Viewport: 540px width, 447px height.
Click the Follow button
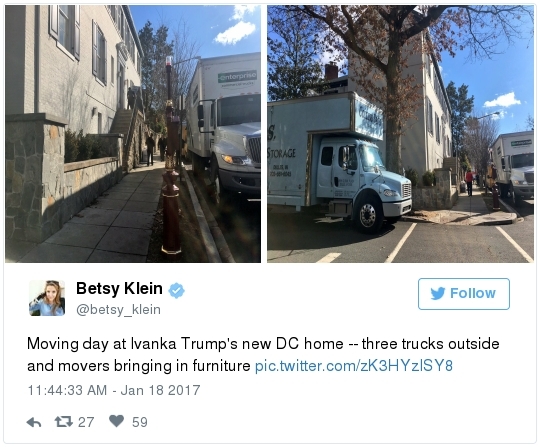(464, 294)
